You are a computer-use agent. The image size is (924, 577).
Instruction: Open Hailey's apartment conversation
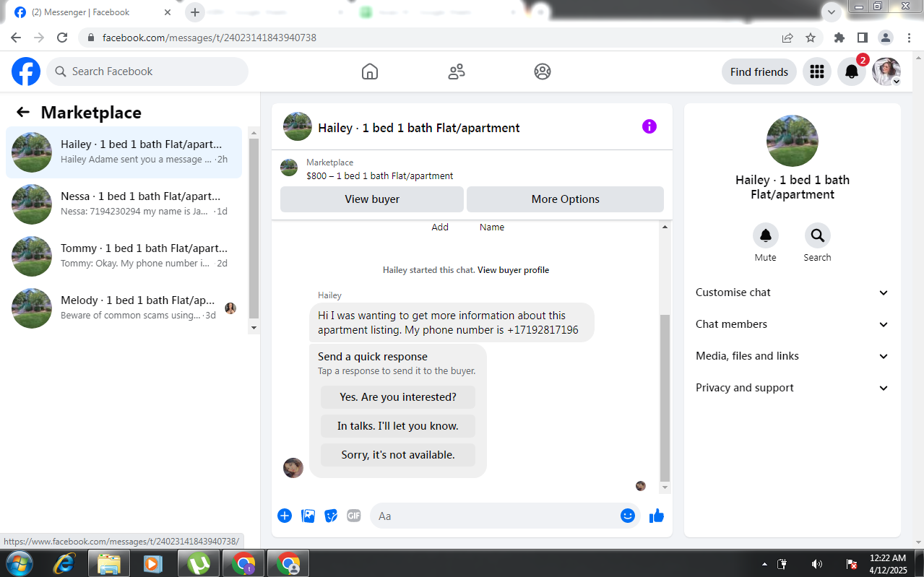[x=124, y=152]
